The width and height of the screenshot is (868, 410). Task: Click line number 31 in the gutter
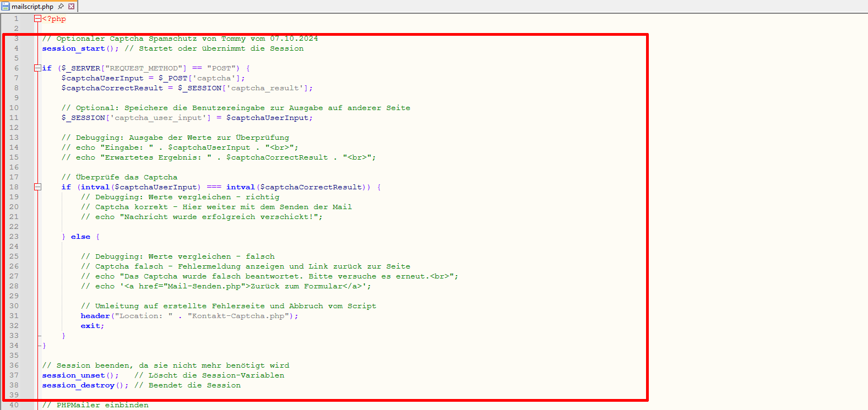(x=14, y=316)
